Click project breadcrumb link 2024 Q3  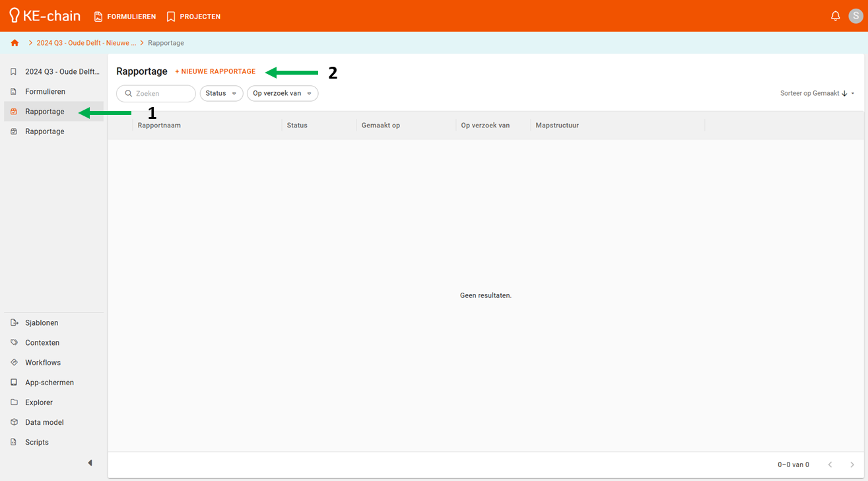click(86, 43)
